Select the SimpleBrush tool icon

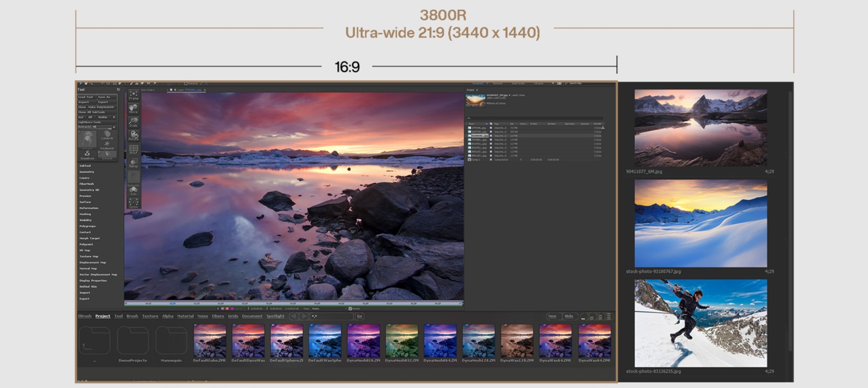(87, 155)
